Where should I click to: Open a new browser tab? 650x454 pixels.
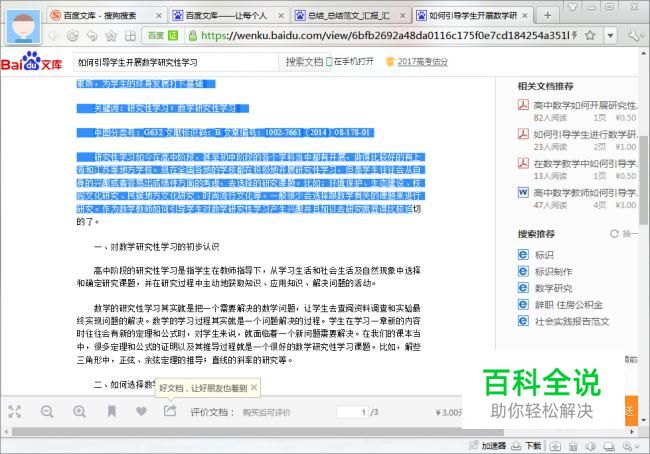point(548,16)
